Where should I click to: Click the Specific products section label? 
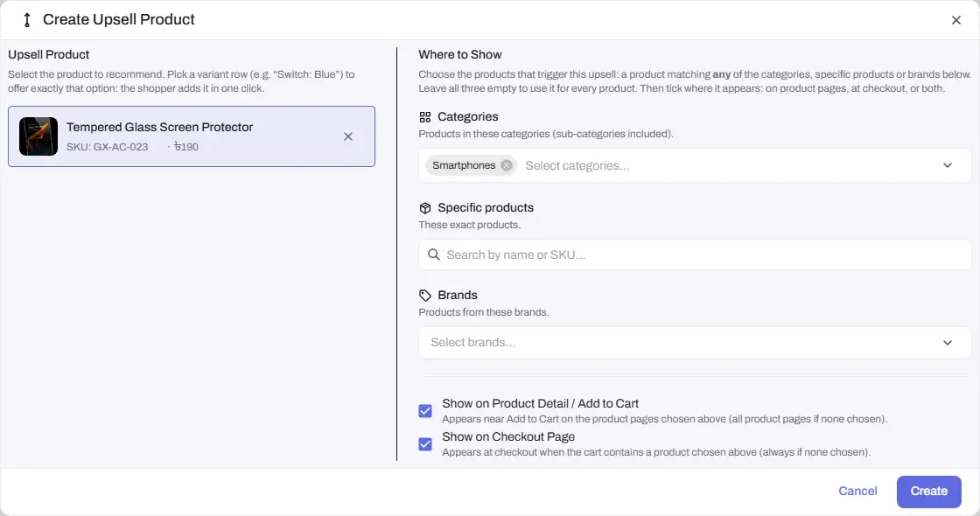coord(486,207)
